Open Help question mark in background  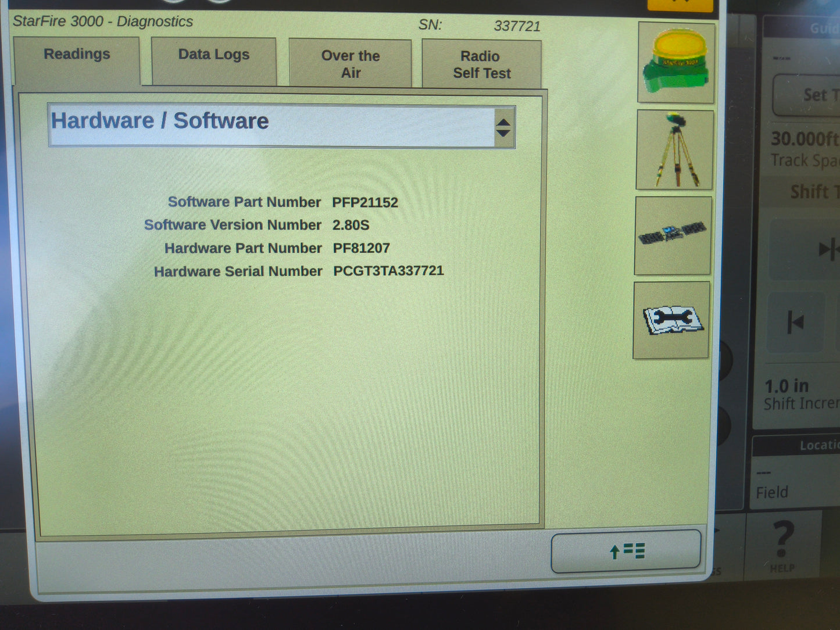[x=782, y=545]
